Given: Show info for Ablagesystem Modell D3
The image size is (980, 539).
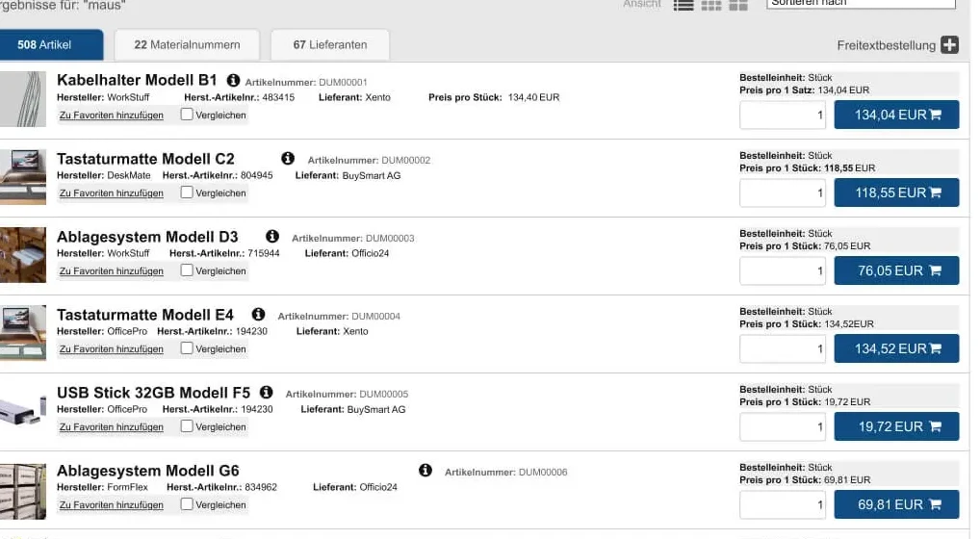Looking at the screenshot, I should (x=271, y=236).
